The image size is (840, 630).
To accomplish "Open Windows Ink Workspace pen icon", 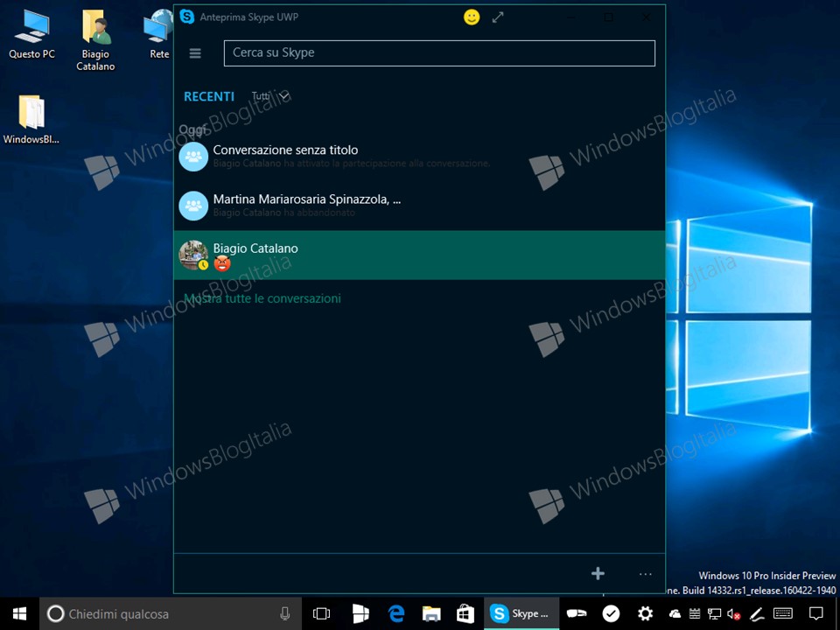I will click(x=756, y=614).
